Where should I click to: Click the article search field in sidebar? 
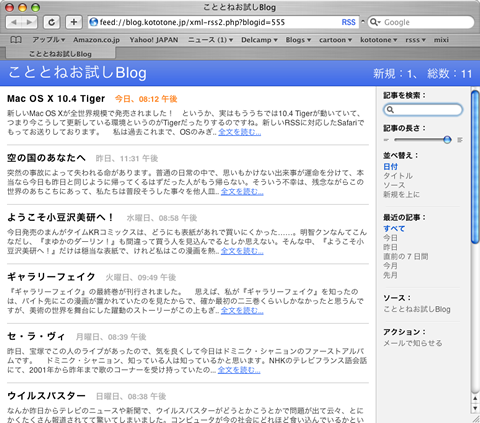tap(423, 110)
